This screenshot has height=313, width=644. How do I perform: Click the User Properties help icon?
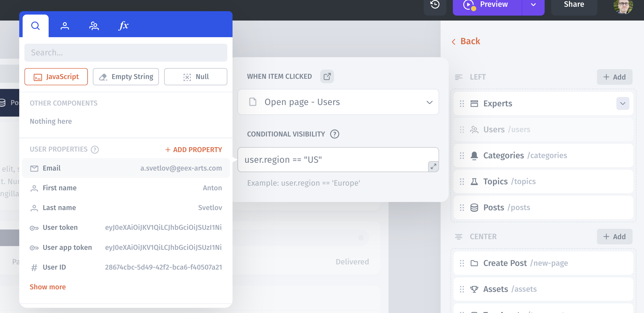(x=95, y=150)
